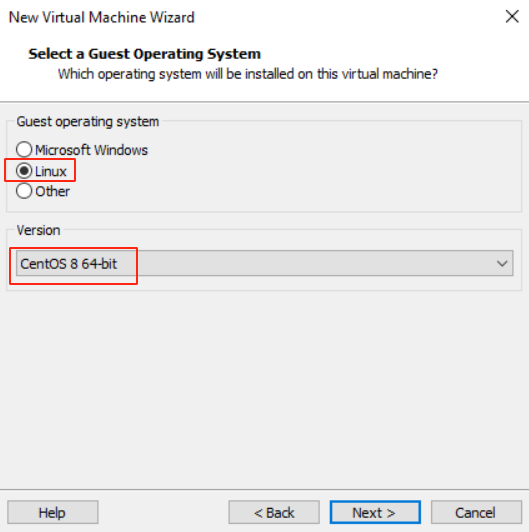Click the Guest operating system group label

88,121
